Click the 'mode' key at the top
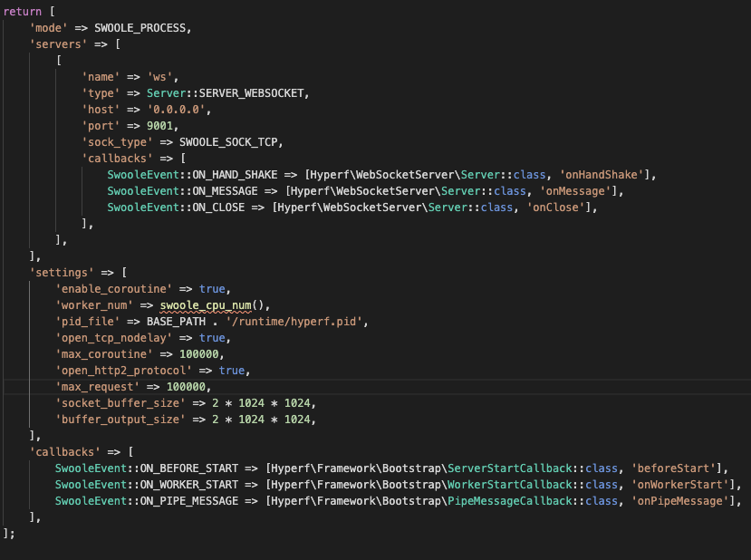Viewport: 751px width, 560px height. click(44, 27)
